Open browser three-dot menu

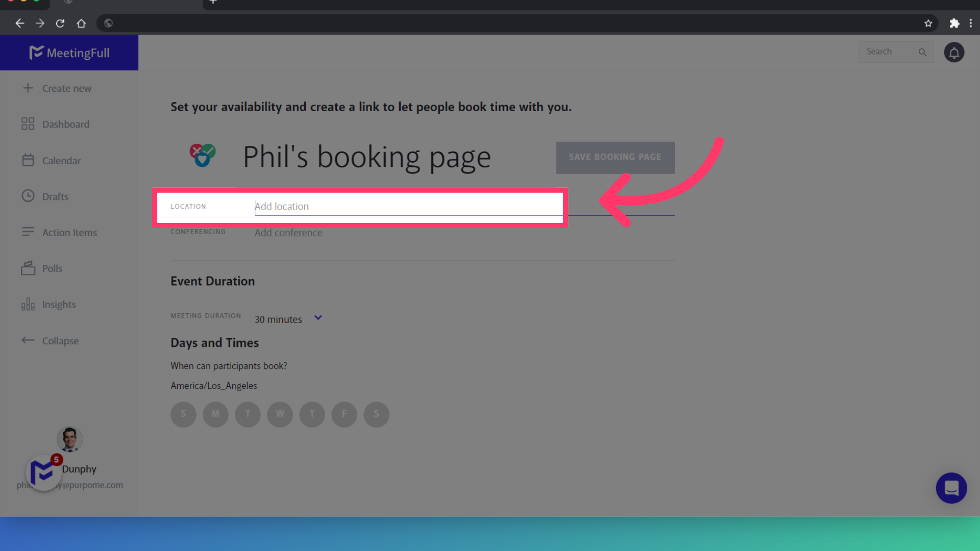tap(971, 23)
